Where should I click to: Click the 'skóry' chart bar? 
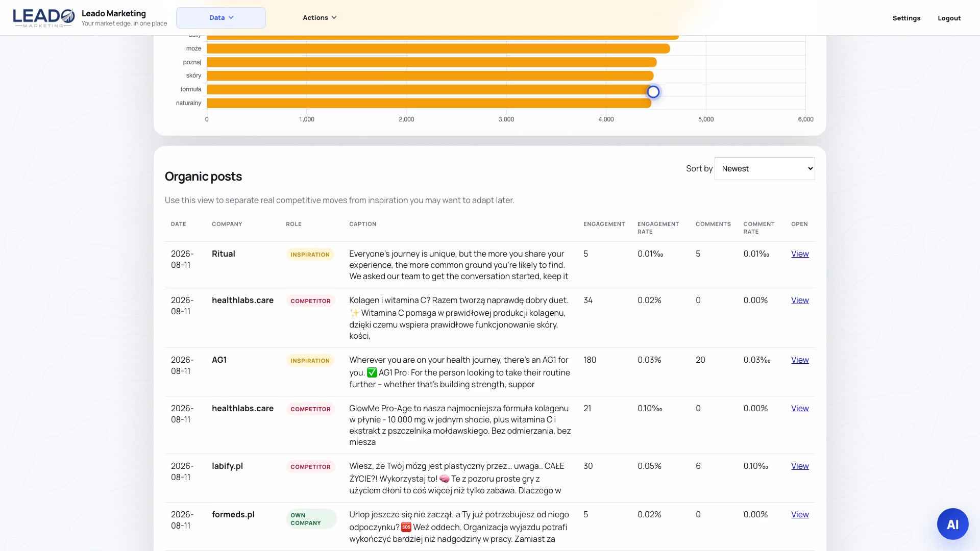pos(430,76)
